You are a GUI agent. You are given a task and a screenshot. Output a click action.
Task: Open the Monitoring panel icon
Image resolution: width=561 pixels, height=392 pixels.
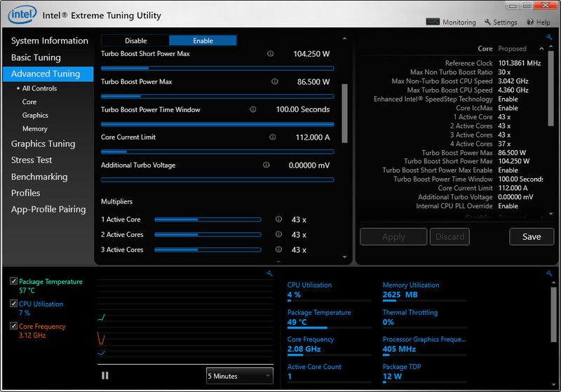pos(433,22)
